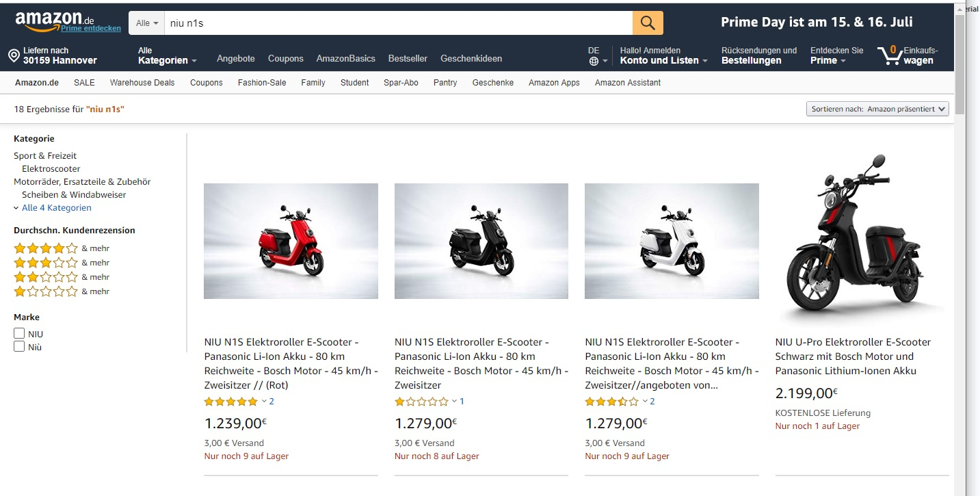Open the Sortieren nach dropdown
The image size is (980, 496).
pyautogui.click(x=878, y=109)
